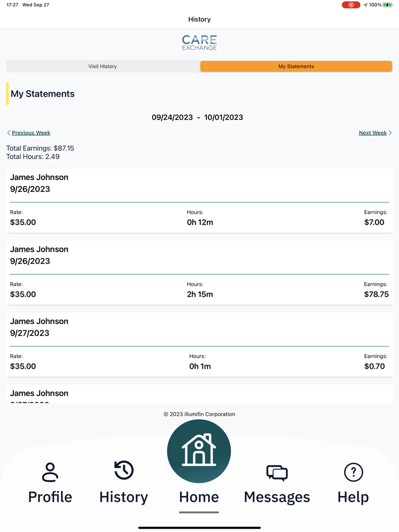Viewport: 399px width, 532px height.
Task: Tap the red screen recording indicator
Action: click(351, 5)
